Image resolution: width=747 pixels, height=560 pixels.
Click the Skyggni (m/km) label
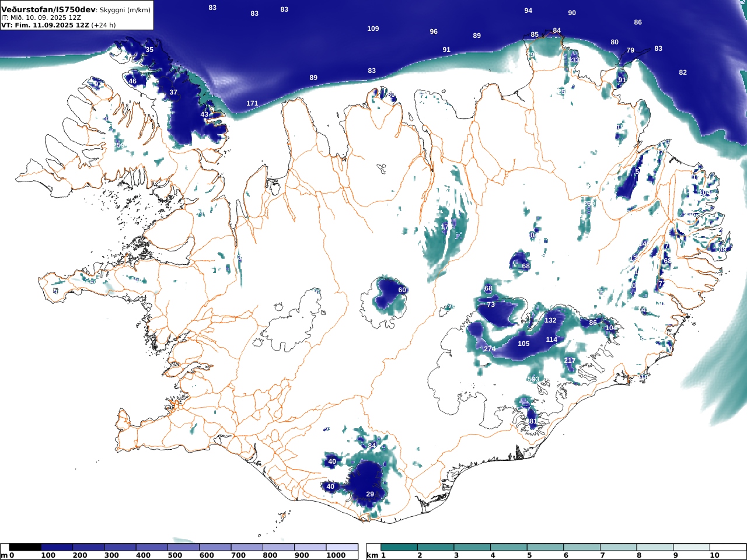[125, 10]
